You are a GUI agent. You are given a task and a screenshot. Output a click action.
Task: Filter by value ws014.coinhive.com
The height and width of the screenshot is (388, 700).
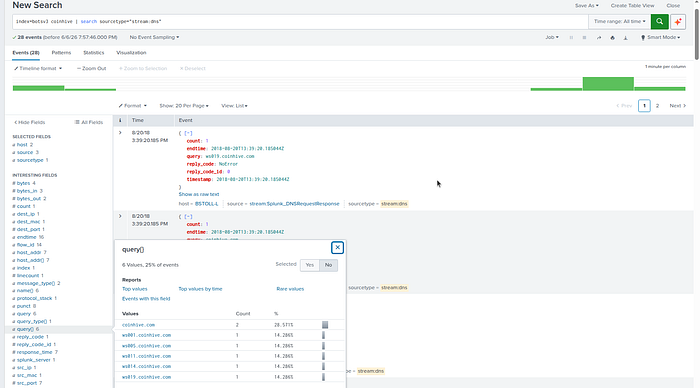coord(146,367)
